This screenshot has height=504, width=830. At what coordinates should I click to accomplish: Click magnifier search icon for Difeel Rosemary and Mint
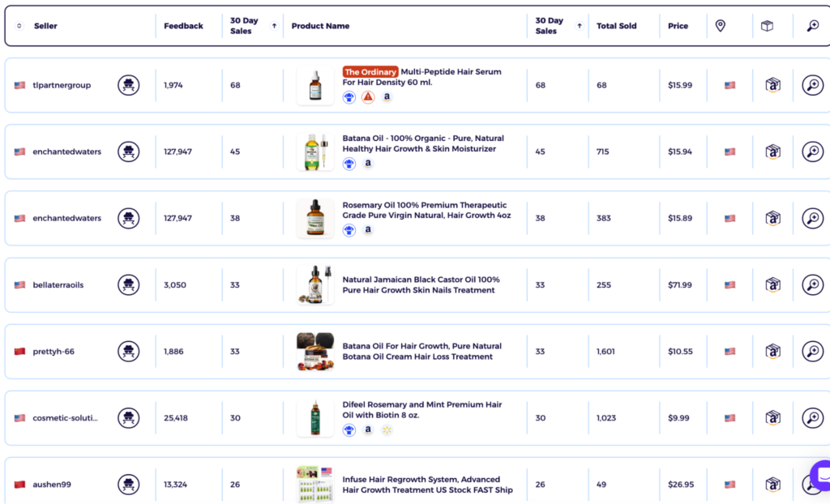(x=812, y=418)
